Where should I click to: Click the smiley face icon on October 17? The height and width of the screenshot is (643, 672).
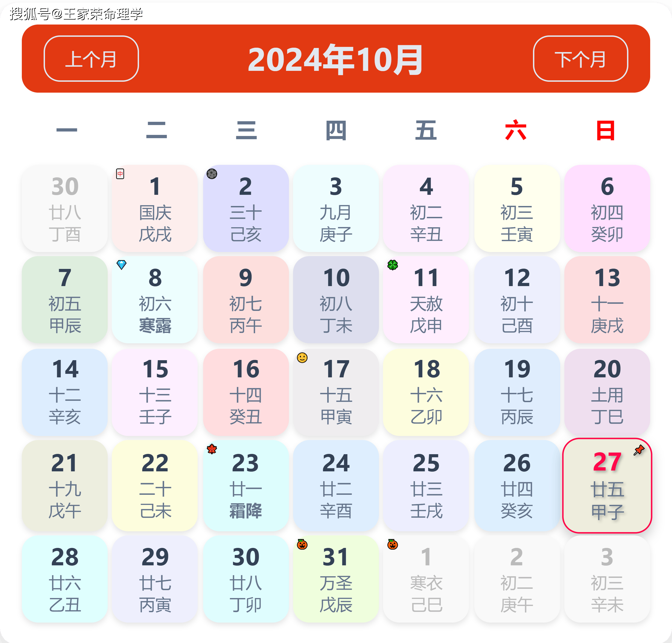point(302,358)
